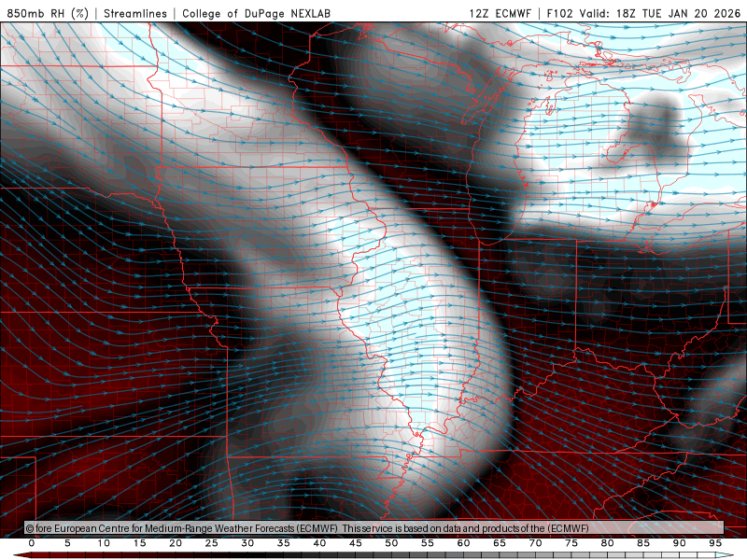Click the "0" colorbar scale label
Screen dimensions: 747x560
coord(32,543)
